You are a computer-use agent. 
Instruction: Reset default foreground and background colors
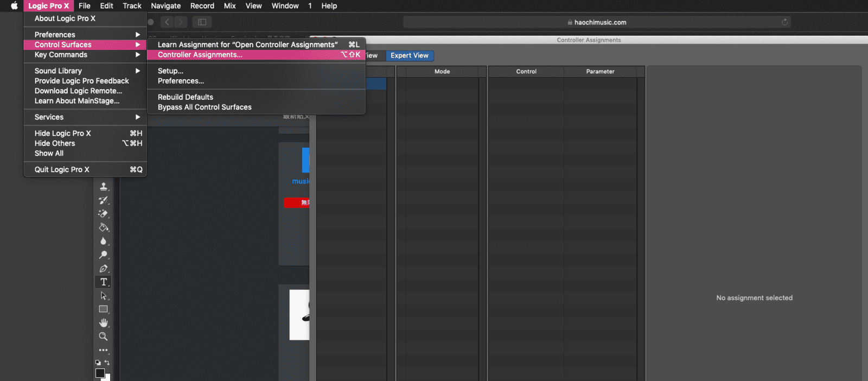click(98, 363)
